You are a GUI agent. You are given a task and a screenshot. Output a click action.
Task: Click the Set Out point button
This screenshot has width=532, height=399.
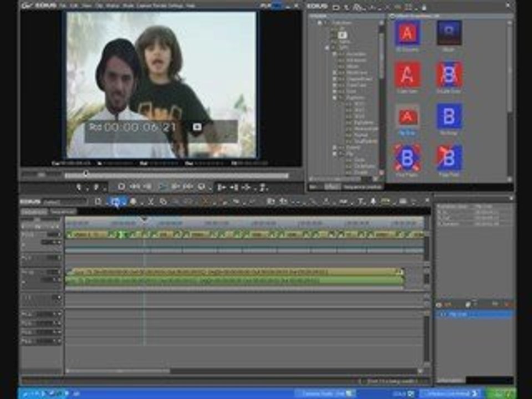click(x=96, y=187)
